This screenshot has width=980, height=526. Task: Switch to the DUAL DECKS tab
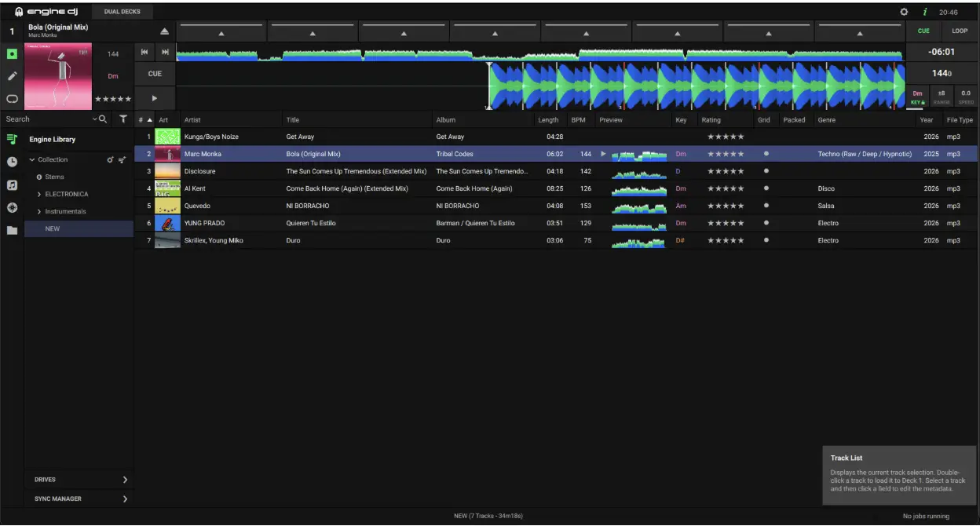pyautogui.click(x=122, y=12)
